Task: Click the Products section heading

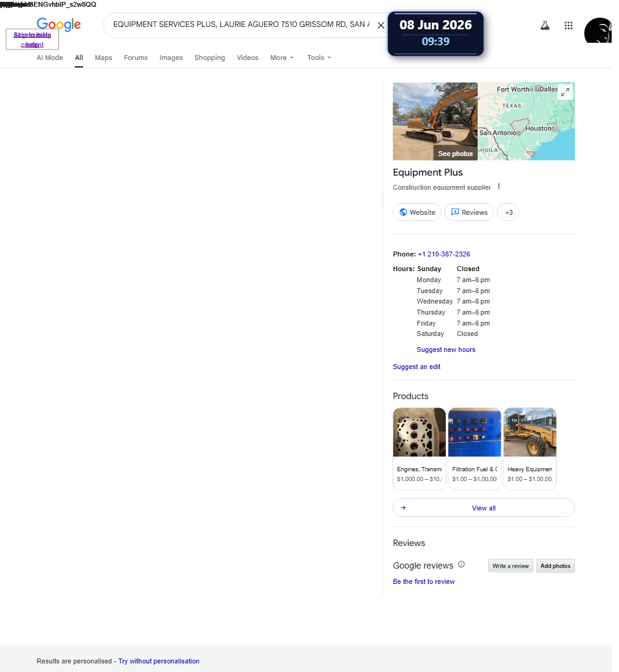Action: (x=410, y=396)
